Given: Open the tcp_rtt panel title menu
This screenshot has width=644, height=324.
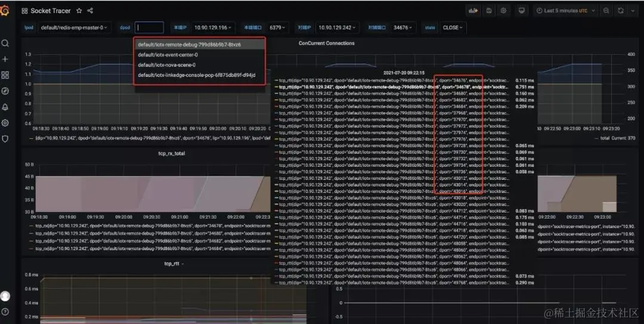Looking at the screenshot, I should [174, 263].
